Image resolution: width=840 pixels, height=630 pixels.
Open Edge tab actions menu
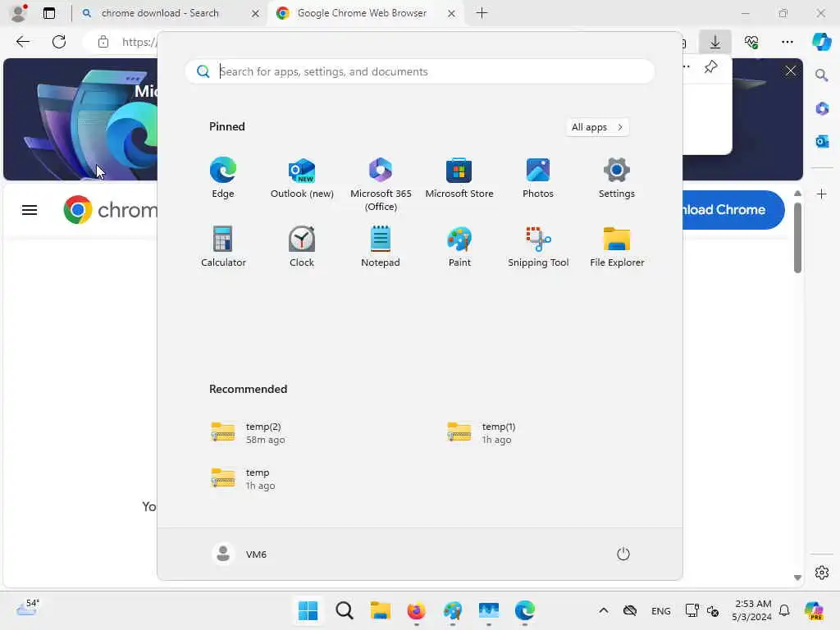click(48, 13)
